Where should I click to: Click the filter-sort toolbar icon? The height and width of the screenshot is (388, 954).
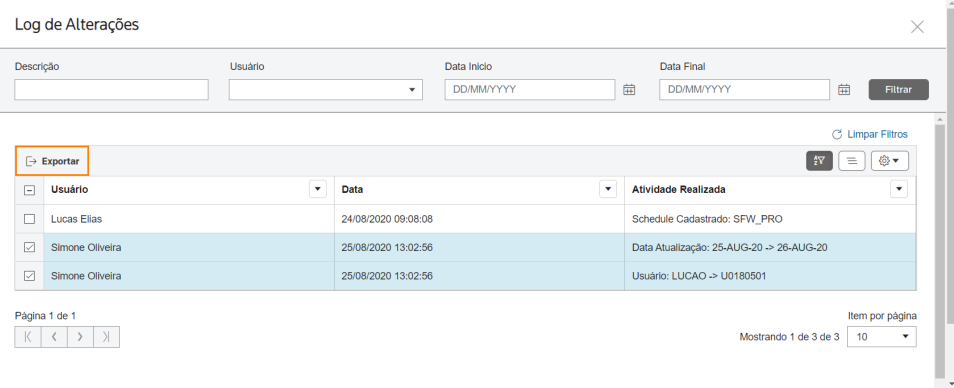(819, 161)
